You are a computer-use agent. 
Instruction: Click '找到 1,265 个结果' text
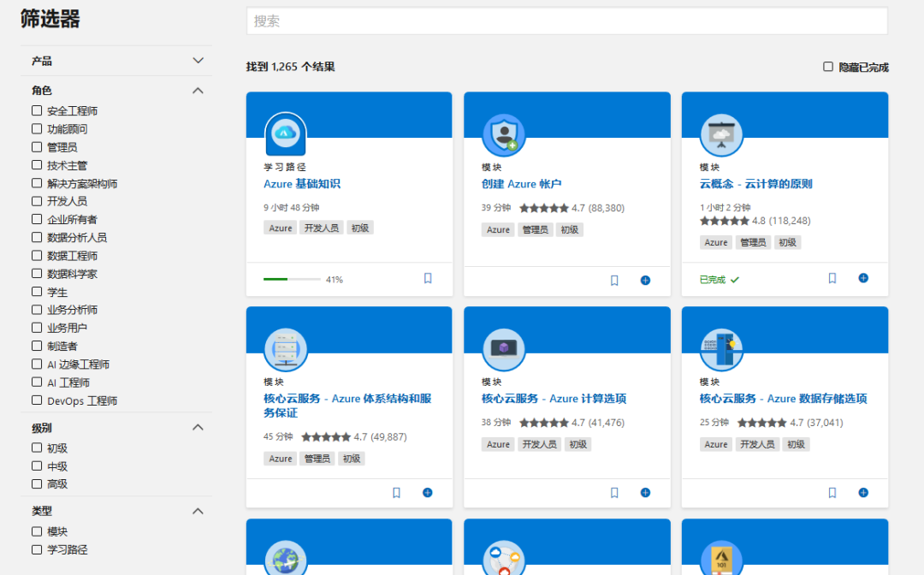tap(291, 67)
